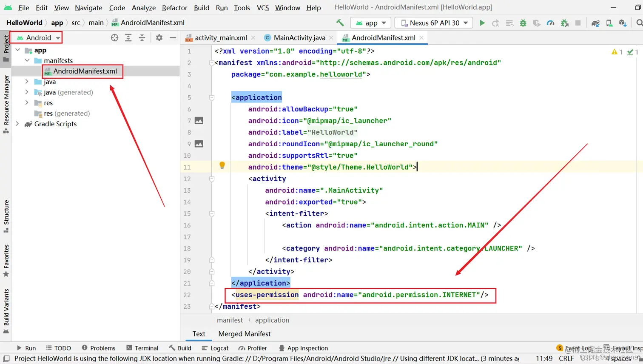Click the Stop square icon

click(x=578, y=23)
